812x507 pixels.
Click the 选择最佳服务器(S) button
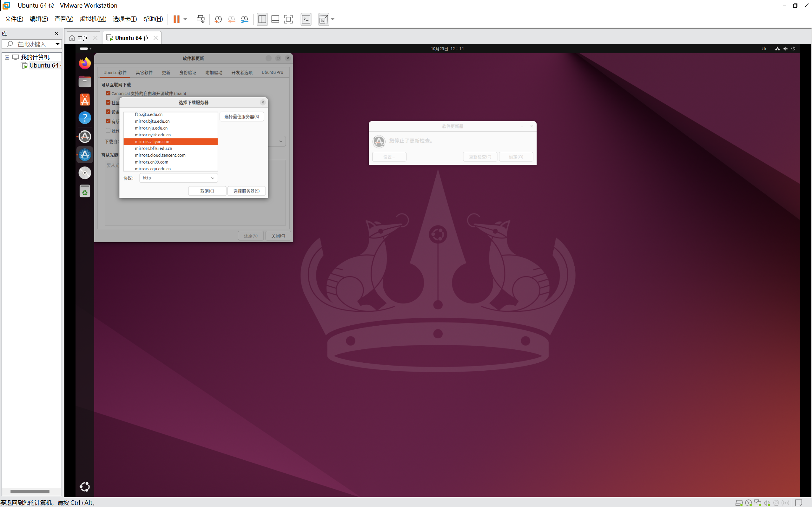point(241,116)
